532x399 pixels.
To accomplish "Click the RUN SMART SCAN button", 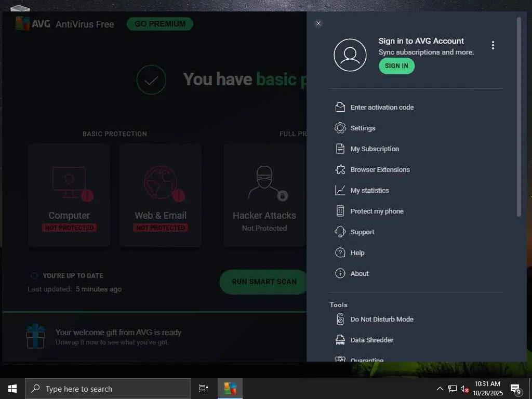I will (x=264, y=282).
